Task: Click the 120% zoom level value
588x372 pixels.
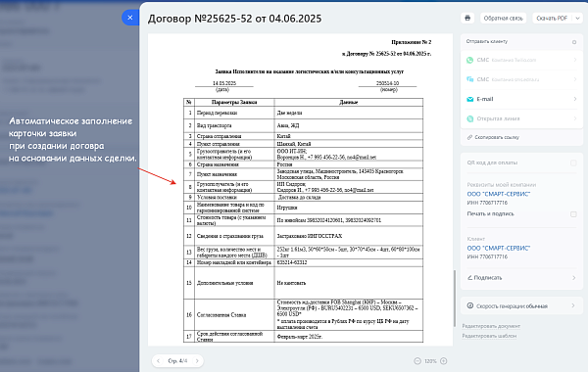Action: (x=430, y=361)
